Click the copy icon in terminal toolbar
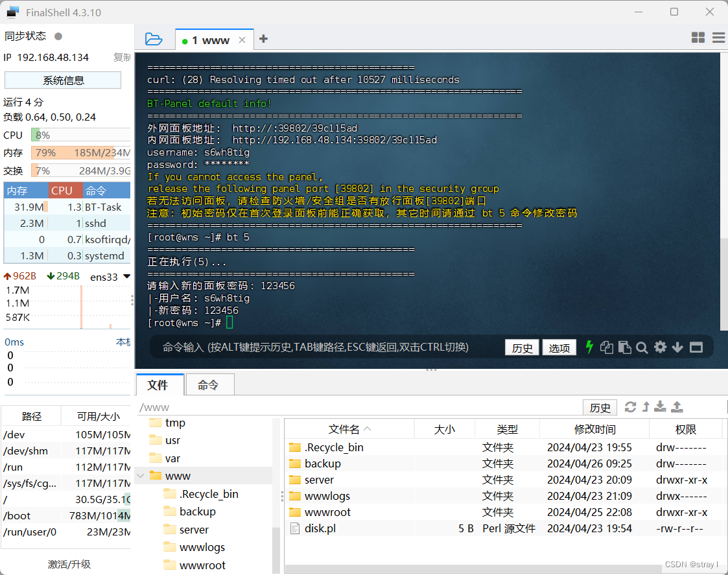This screenshot has height=575, width=728. [606, 347]
